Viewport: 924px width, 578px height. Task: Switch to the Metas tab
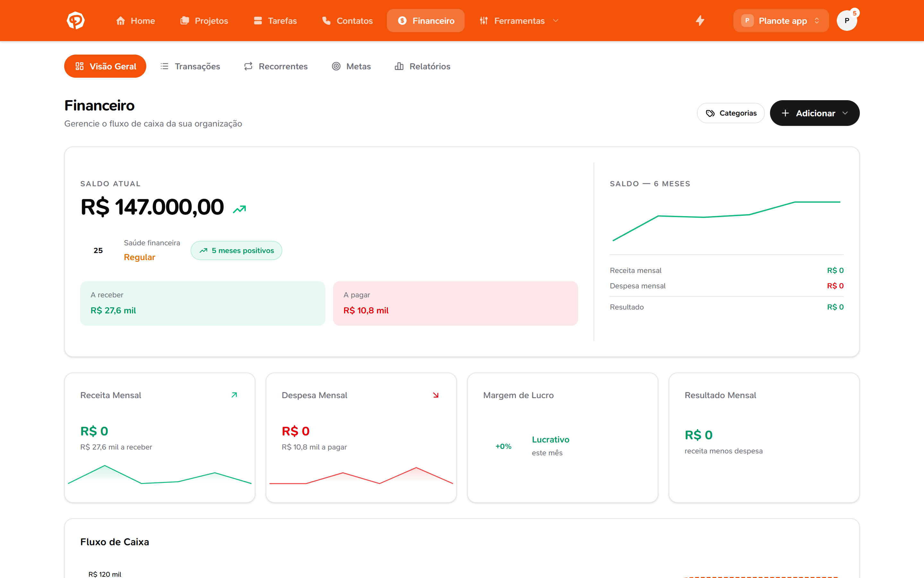tap(351, 66)
